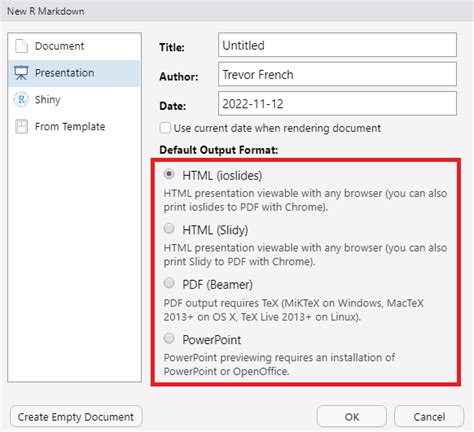Open the From Template category

tap(74, 127)
